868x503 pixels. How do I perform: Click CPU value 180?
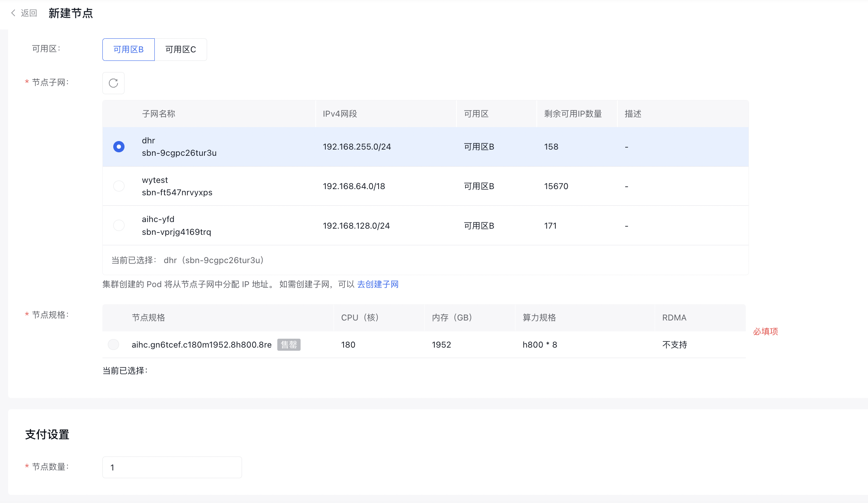[348, 345]
